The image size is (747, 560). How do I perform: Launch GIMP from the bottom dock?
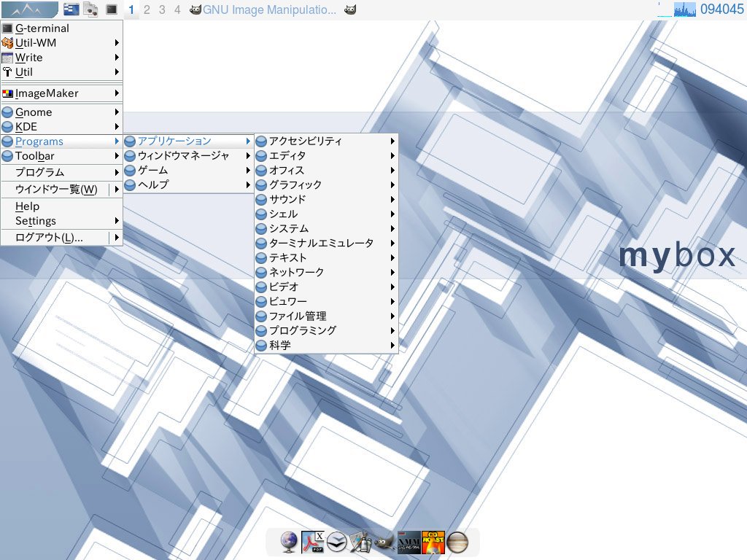[x=384, y=543]
